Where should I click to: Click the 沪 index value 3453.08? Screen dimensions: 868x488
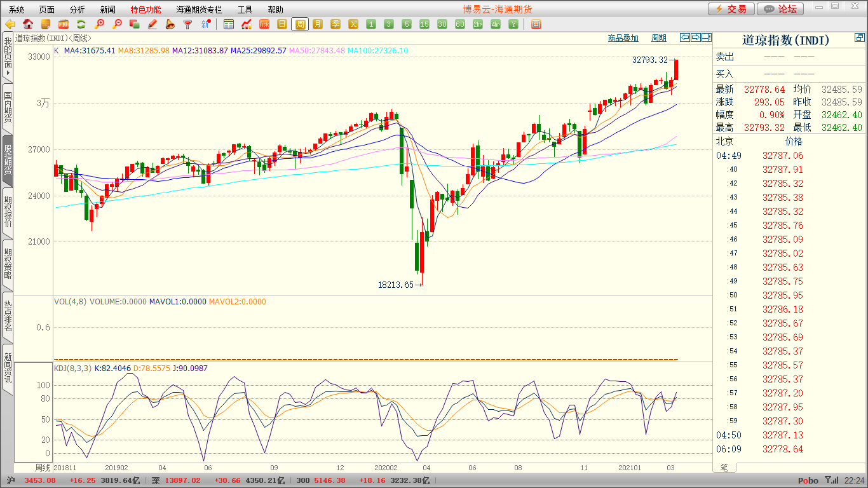(x=40, y=481)
